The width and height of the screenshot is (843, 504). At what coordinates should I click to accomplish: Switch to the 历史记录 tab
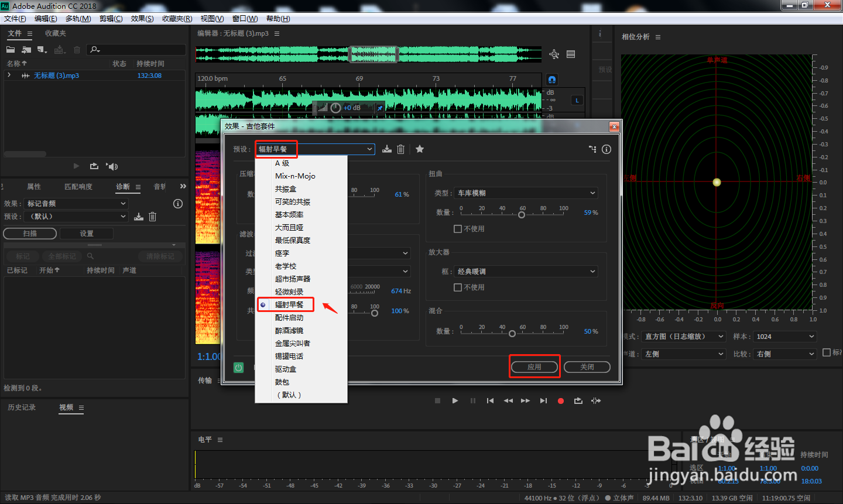pos(22,407)
